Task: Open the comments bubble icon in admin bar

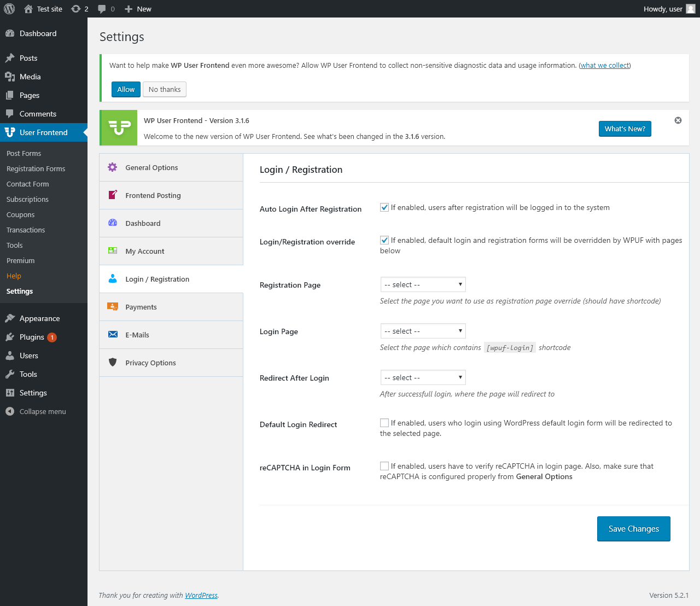Action: click(x=102, y=9)
